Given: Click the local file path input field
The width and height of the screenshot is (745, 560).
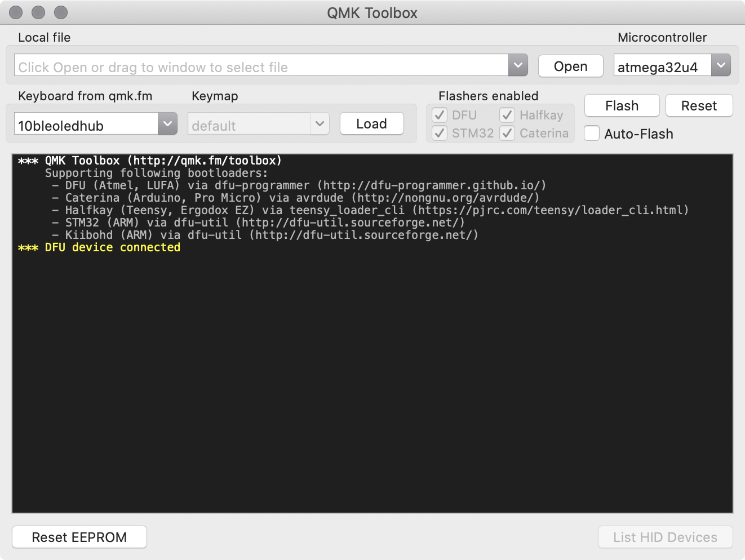Looking at the screenshot, I should (x=261, y=65).
